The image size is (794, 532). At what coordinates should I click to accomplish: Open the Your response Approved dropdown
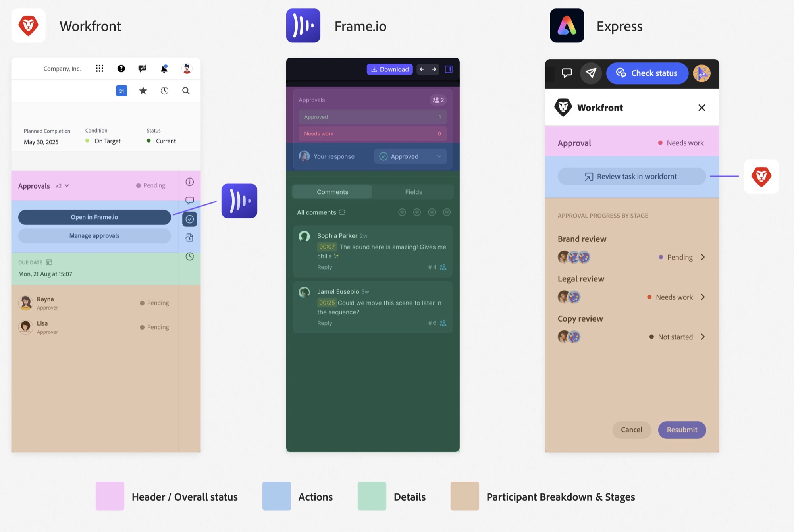point(410,156)
